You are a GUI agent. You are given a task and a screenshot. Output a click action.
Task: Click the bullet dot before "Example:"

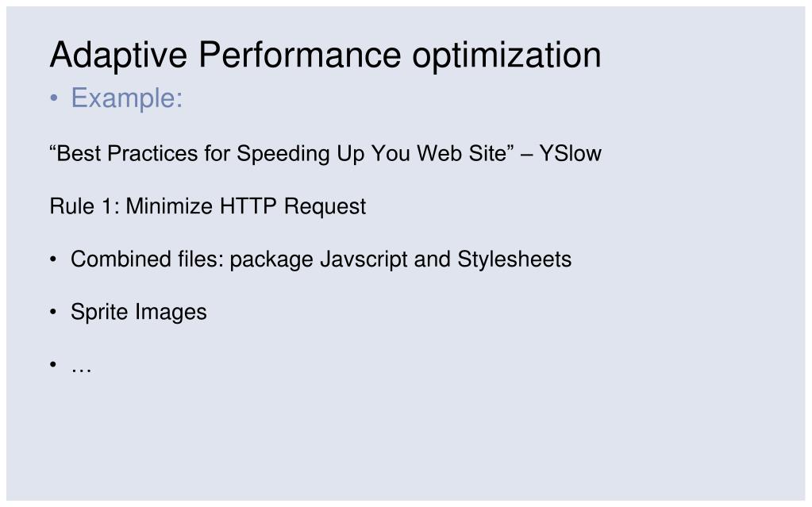(x=54, y=98)
